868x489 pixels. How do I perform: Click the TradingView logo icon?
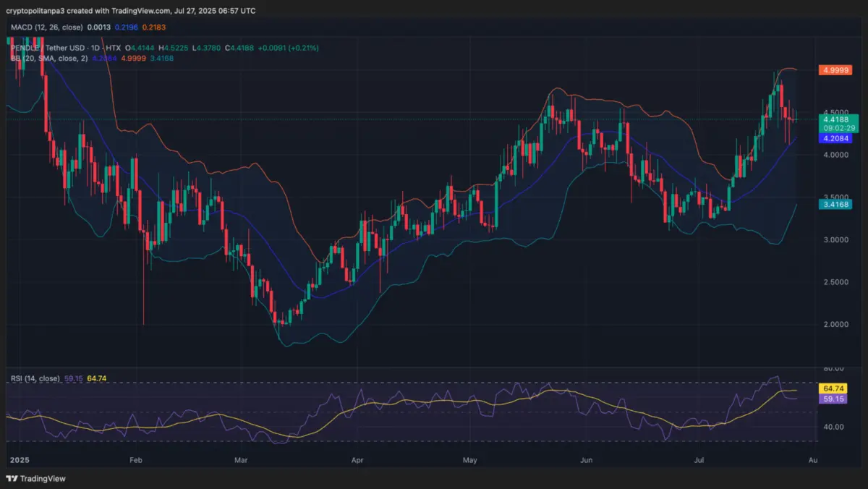[x=11, y=478]
